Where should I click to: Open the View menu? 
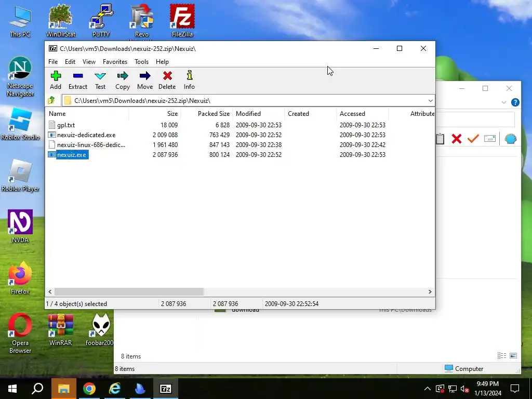pos(89,62)
